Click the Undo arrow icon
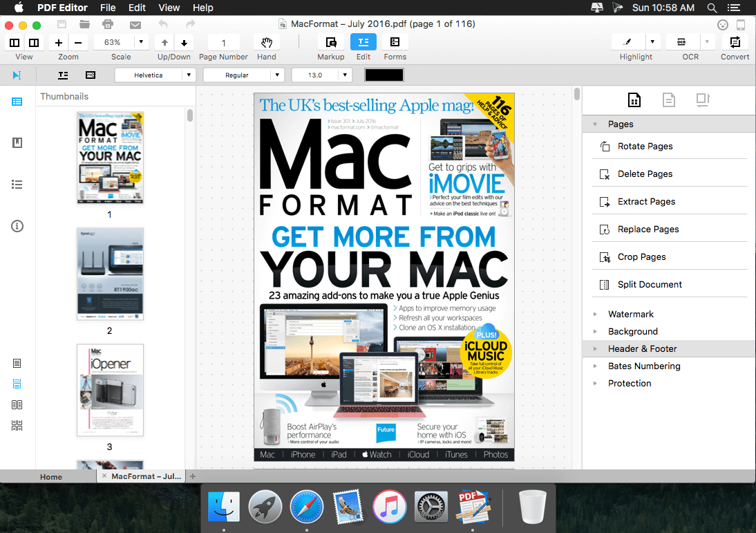756x533 pixels. pos(163,24)
